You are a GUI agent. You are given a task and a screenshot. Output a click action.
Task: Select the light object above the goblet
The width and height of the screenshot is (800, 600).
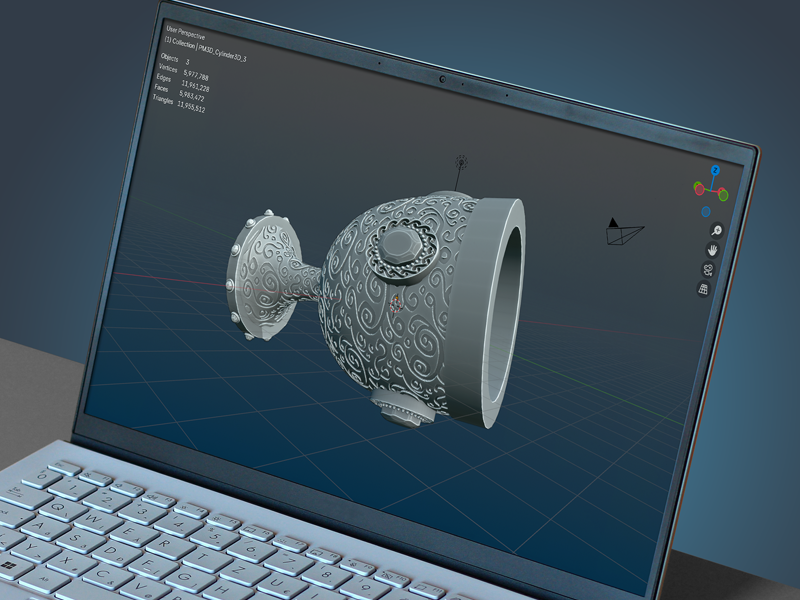[x=461, y=163]
